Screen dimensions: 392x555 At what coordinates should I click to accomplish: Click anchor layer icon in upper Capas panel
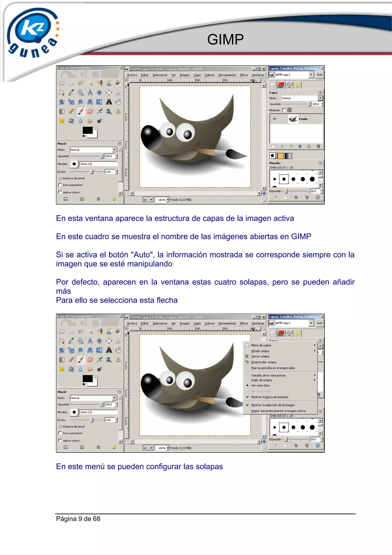coord(309,146)
